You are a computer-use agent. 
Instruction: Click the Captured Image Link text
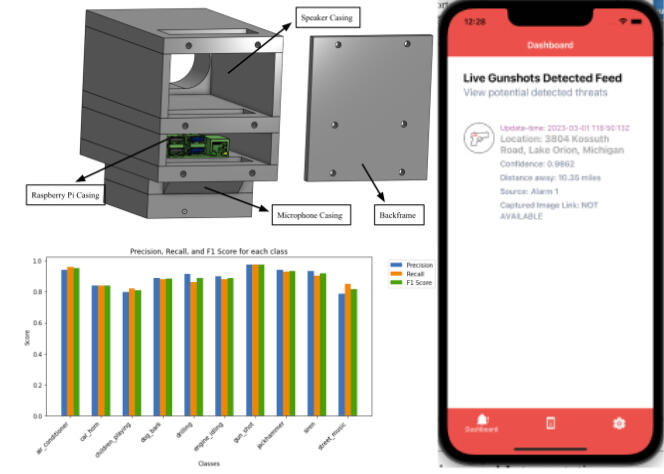[x=548, y=209]
